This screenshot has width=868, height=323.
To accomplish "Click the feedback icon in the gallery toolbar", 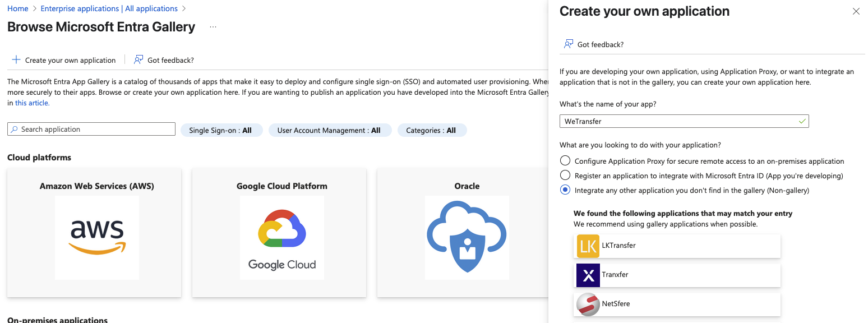I will point(138,60).
